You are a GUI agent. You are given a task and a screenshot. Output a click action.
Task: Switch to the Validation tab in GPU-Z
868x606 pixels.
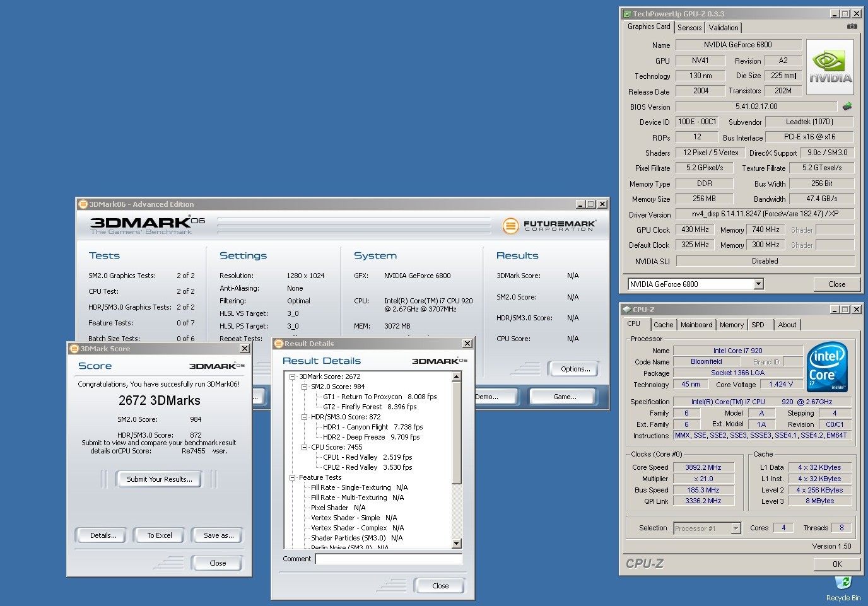coord(724,28)
